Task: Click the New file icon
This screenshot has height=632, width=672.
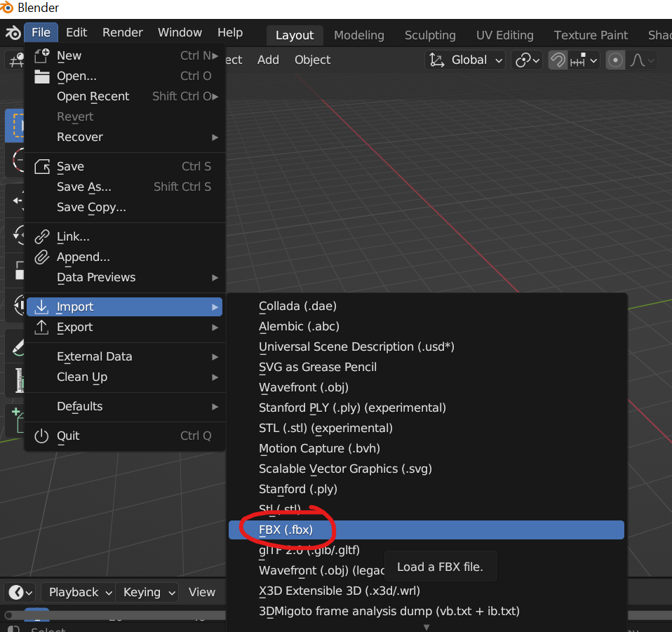Action: (x=41, y=55)
